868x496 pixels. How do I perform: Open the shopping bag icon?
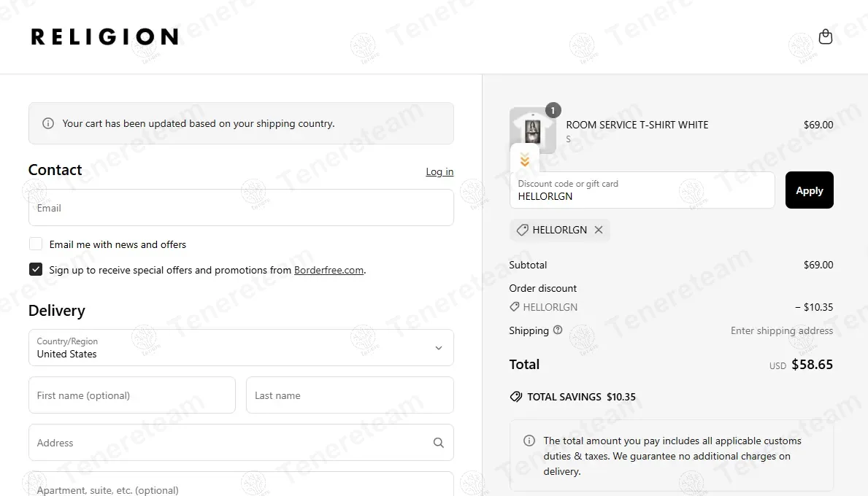pos(826,36)
